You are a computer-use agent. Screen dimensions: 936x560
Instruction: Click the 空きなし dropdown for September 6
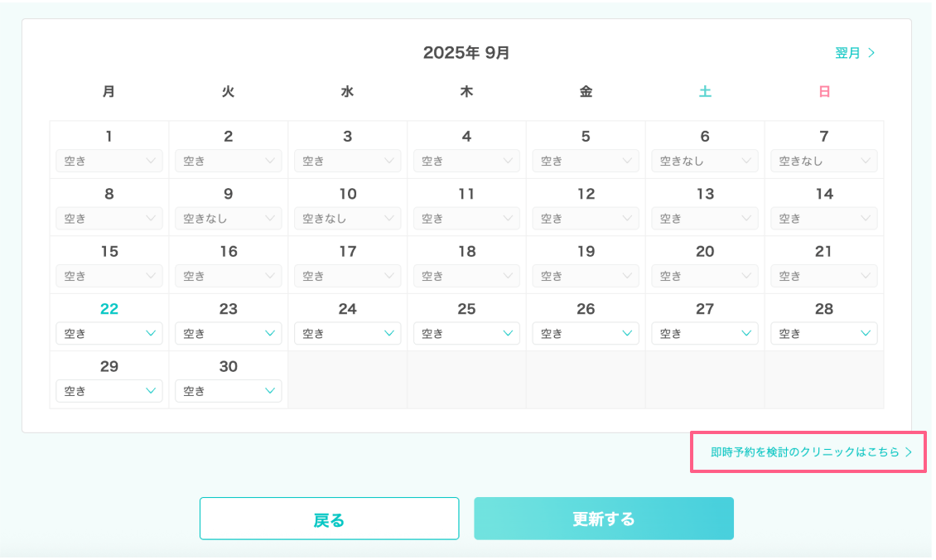[705, 162]
